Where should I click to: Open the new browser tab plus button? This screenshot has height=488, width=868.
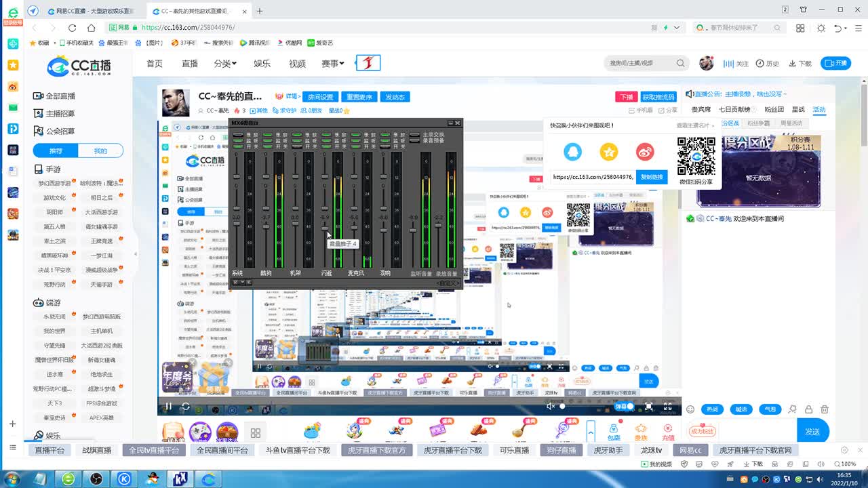[x=260, y=11]
